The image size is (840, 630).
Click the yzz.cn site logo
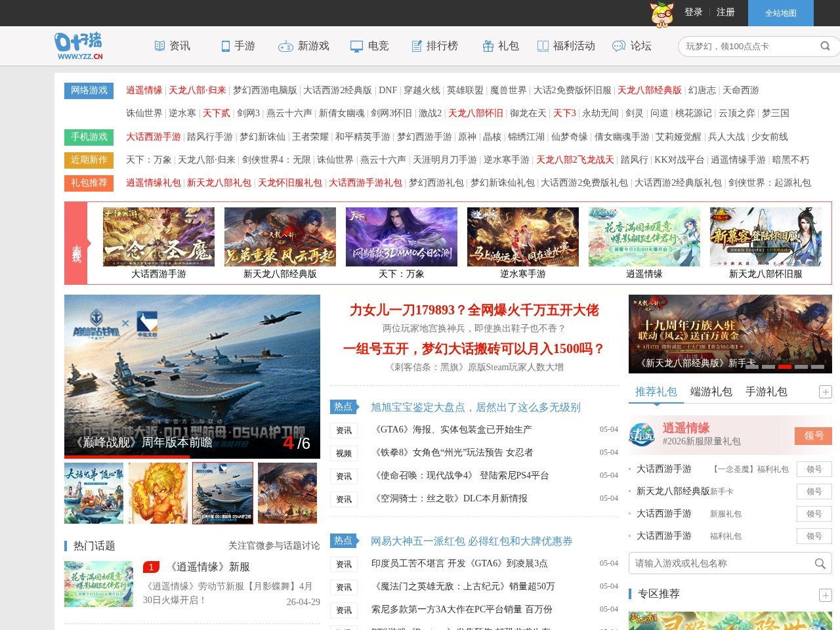(79, 46)
